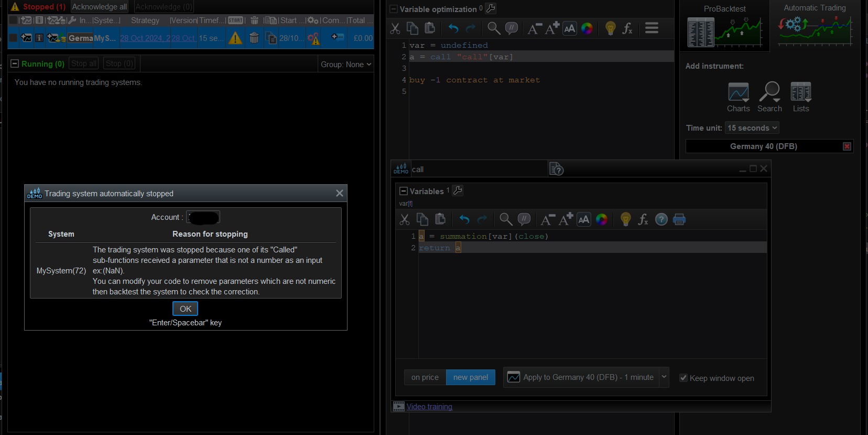Redo edit in the call editor toolbar
868x435 pixels.
pos(482,219)
